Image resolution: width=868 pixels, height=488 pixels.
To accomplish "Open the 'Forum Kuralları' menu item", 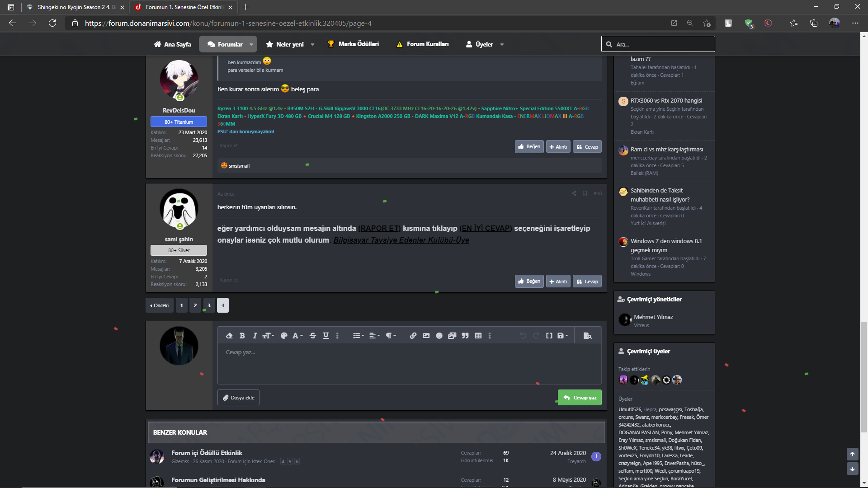I will (422, 44).
